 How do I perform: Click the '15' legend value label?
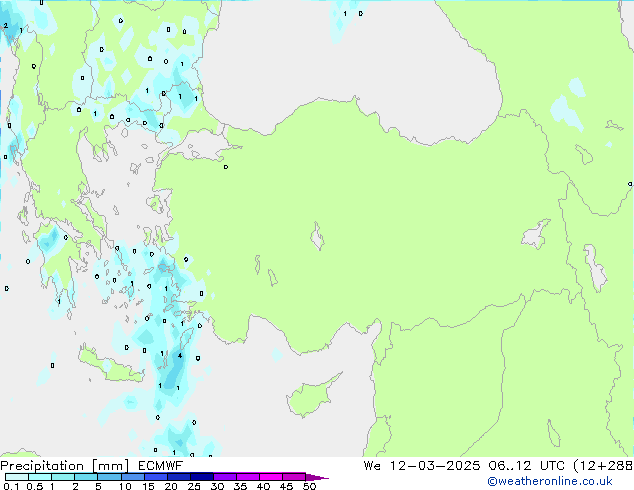(148, 486)
